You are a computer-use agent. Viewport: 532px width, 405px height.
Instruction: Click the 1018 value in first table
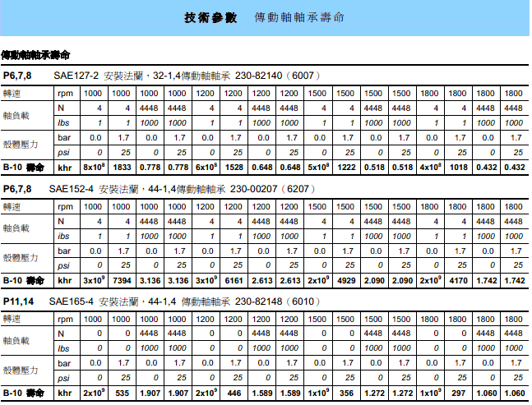458,167
